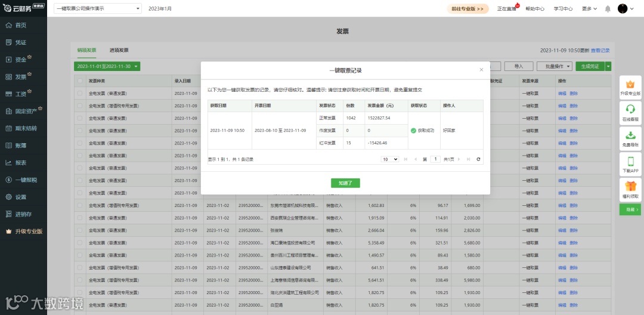Click 升级专业版 in the sidebar

pyautogui.click(x=29, y=231)
